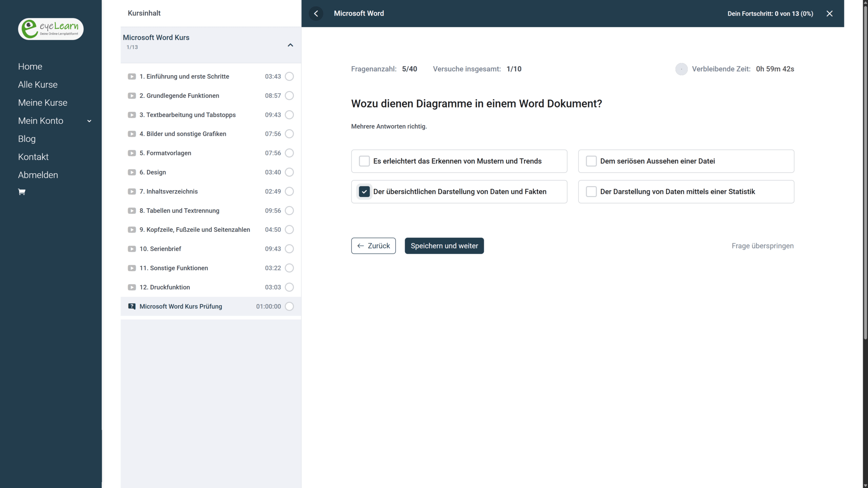Screen dimensions: 868x488
Task: Open Alle Kurse in sidebar menu
Action: pyautogui.click(x=38, y=85)
